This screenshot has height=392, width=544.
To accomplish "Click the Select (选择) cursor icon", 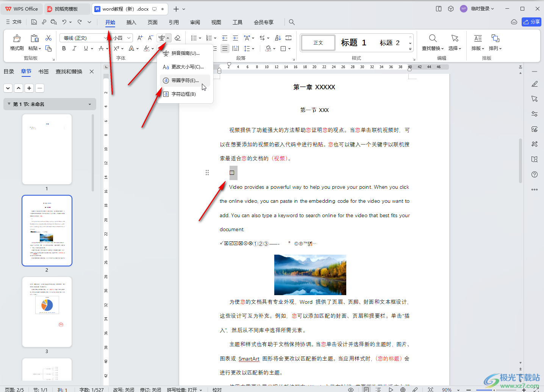I will [455, 38].
